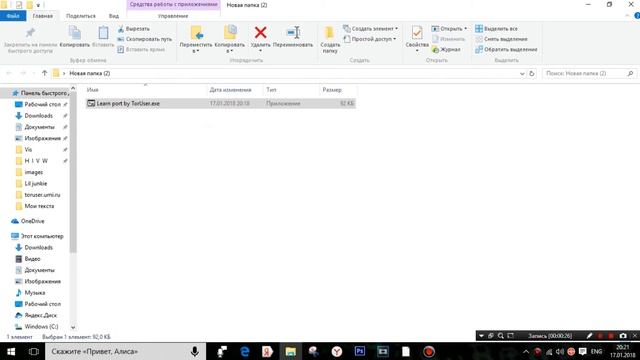Click Скопировать путь (Copy path)
The width and height of the screenshot is (640, 360).
click(x=144, y=39)
